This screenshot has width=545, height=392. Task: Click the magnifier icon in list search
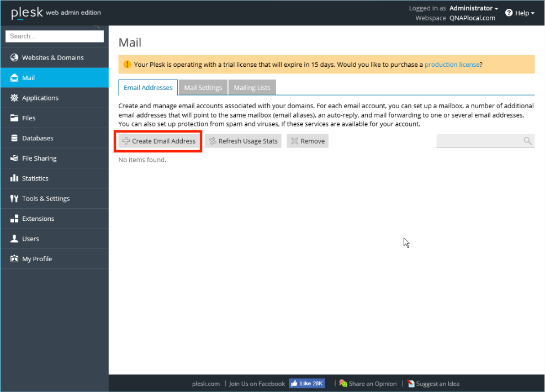(527, 141)
